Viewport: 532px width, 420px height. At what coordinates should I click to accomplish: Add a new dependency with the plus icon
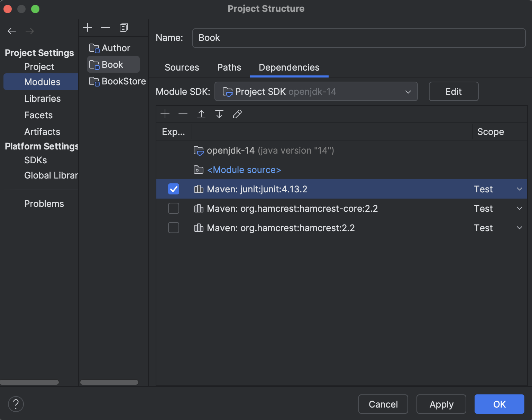pyautogui.click(x=165, y=114)
